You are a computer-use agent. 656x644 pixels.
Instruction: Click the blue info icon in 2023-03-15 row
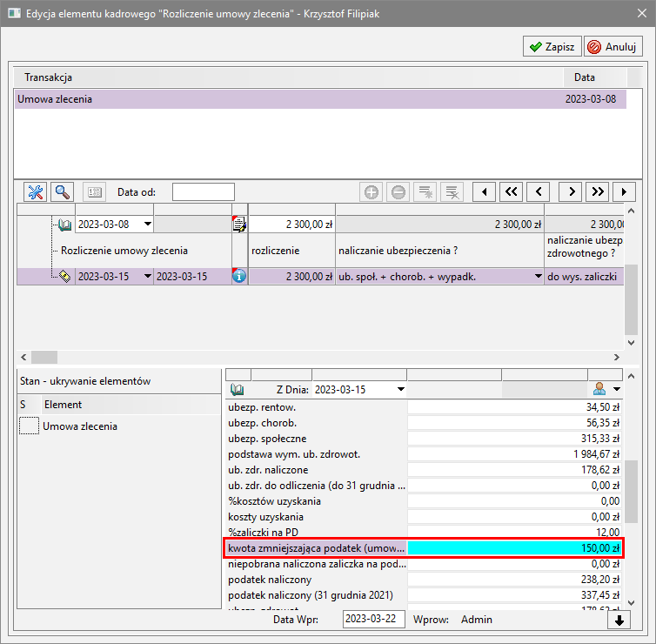239,276
